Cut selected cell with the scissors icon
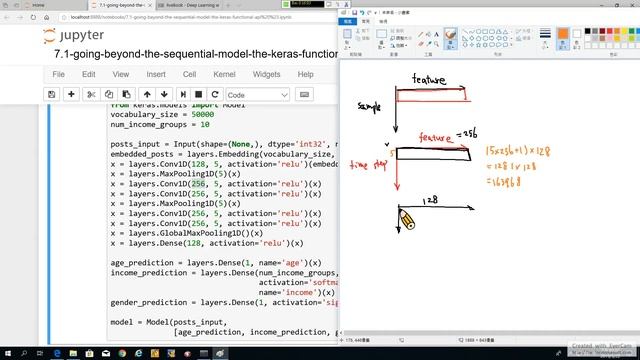Viewport: 640px width, 360px height. point(91,95)
